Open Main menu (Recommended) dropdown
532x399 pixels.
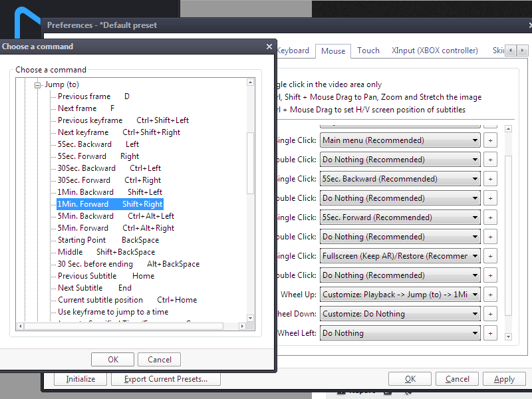pyautogui.click(x=400, y=140)
